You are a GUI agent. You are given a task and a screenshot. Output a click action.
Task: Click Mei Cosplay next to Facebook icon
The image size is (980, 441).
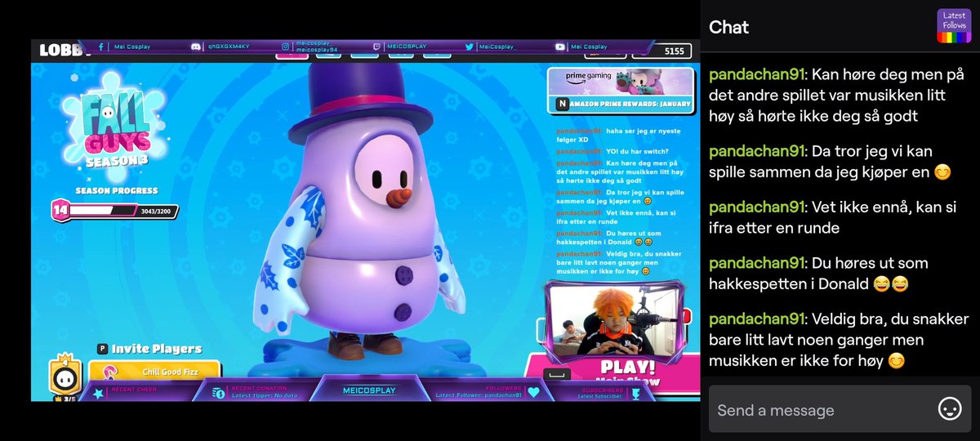(x=132, y=47)
